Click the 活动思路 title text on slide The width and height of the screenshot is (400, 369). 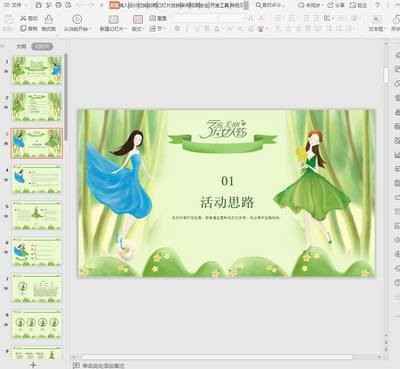pos(227,202)
